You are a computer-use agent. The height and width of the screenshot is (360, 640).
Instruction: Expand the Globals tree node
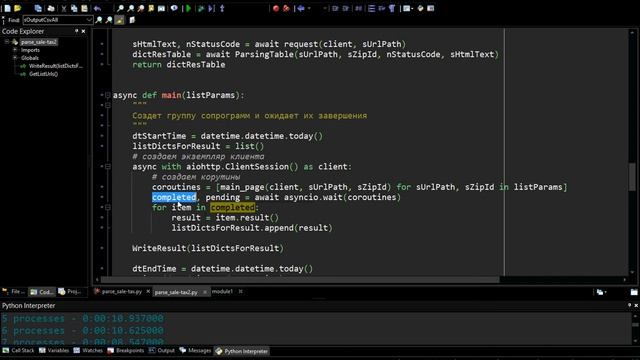[x=15, y=58]
